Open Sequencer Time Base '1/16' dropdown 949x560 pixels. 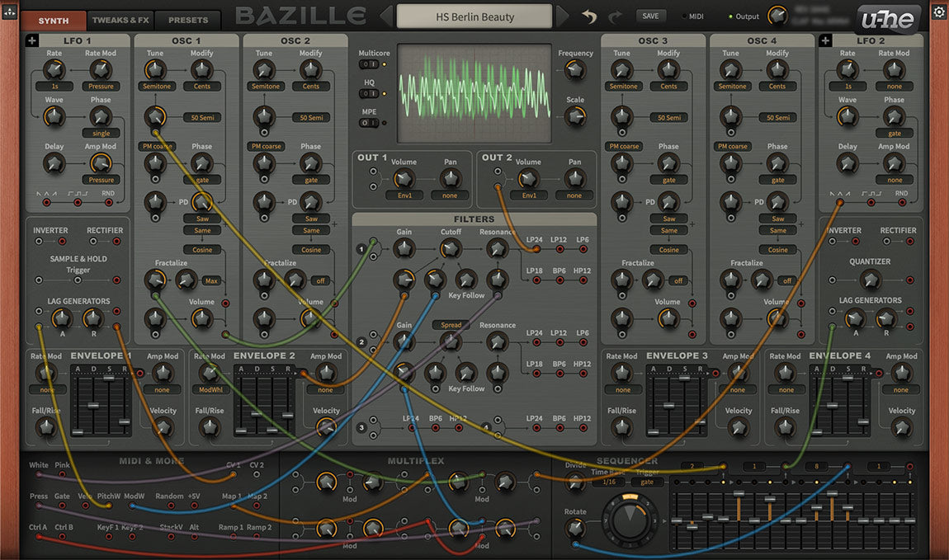point(609,482)
